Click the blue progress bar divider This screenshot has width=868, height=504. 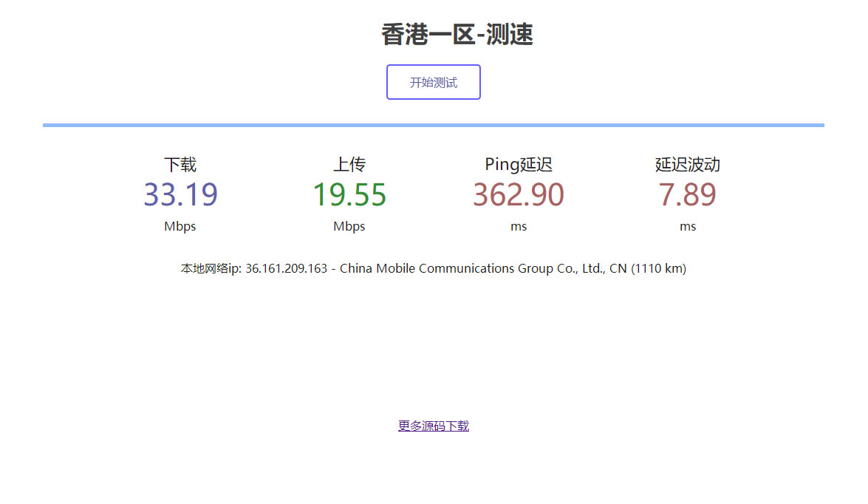433,124
